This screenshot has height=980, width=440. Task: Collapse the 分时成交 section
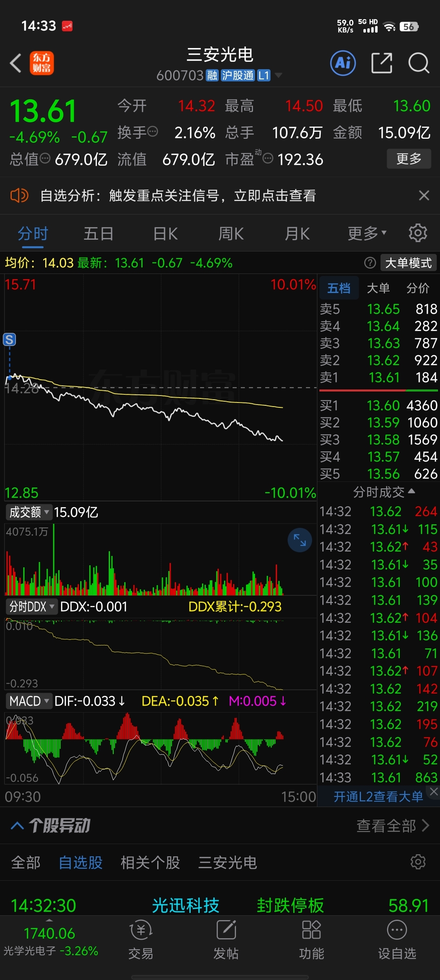click(x=384, y=492)
